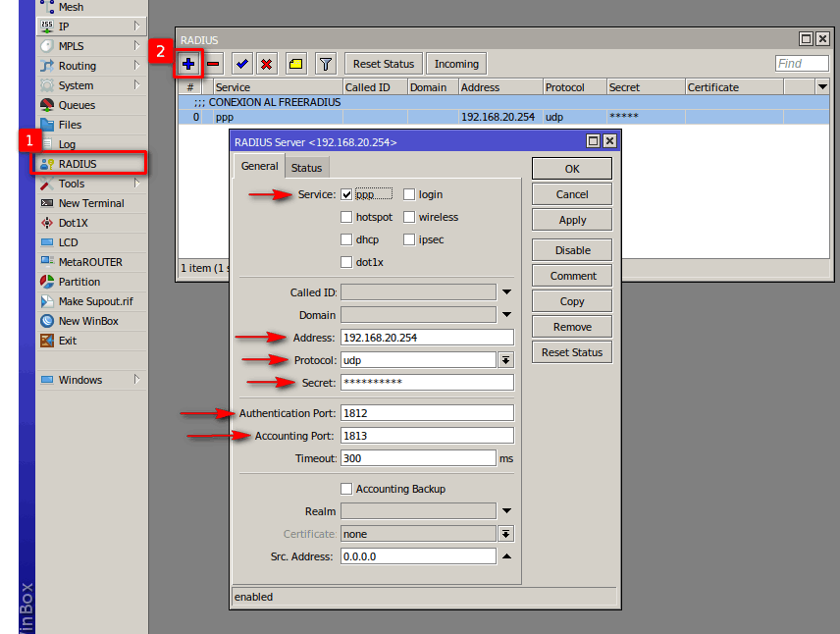Switch to the Status tab

[x=307, y=166]
